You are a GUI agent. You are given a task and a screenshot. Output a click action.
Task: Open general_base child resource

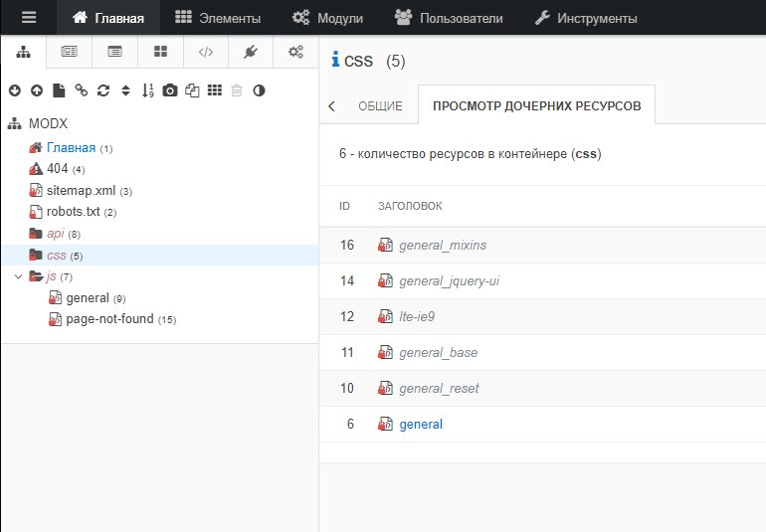click(x=438, y=352)
